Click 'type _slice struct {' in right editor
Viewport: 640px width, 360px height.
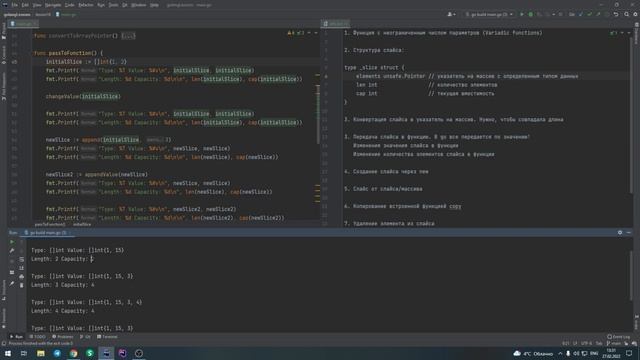coord(374,67)
